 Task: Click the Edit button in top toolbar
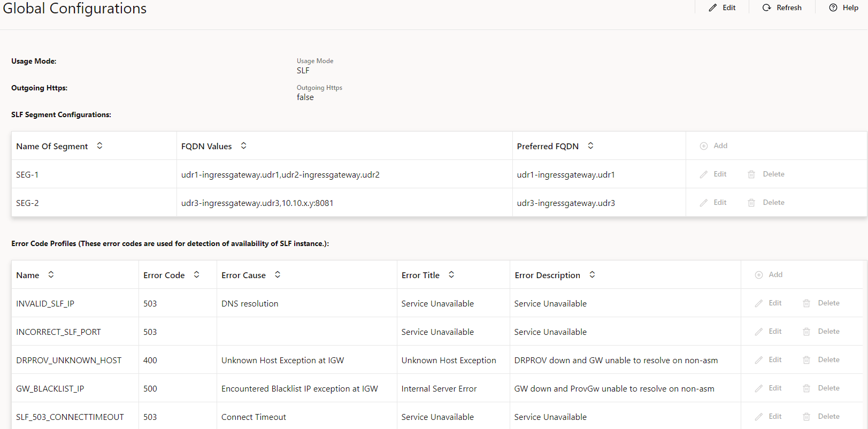722,7
